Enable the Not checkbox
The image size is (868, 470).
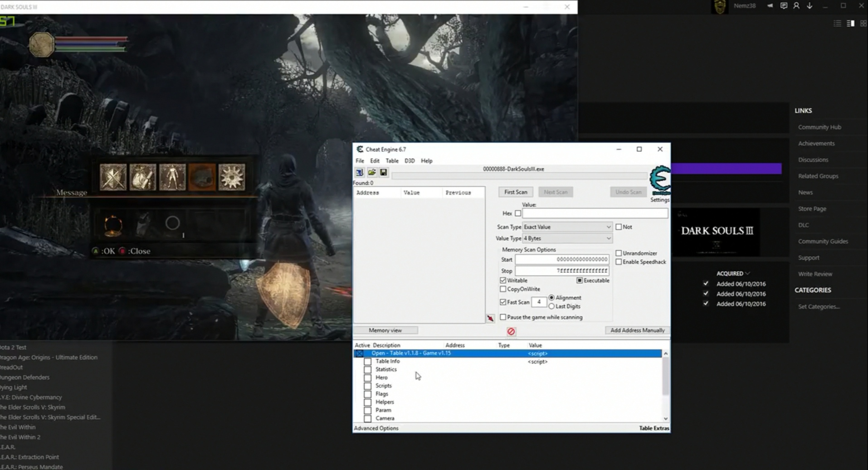point(619,227)
